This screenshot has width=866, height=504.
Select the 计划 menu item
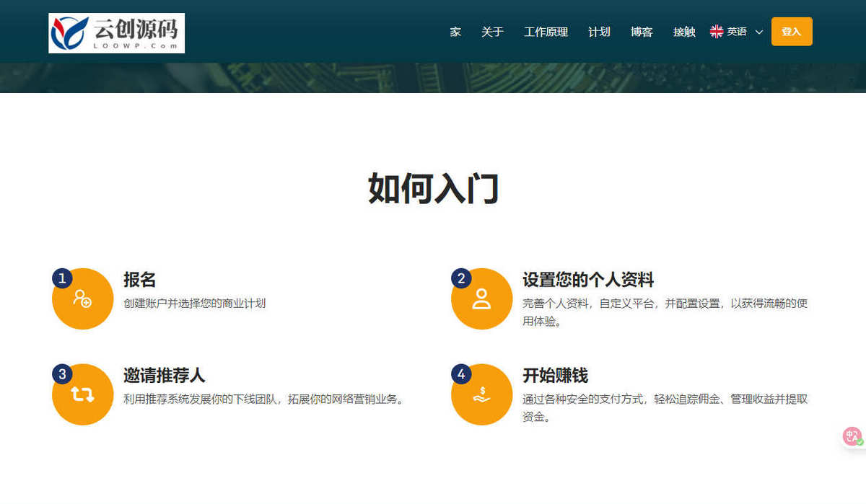click(x=599, y=32)
